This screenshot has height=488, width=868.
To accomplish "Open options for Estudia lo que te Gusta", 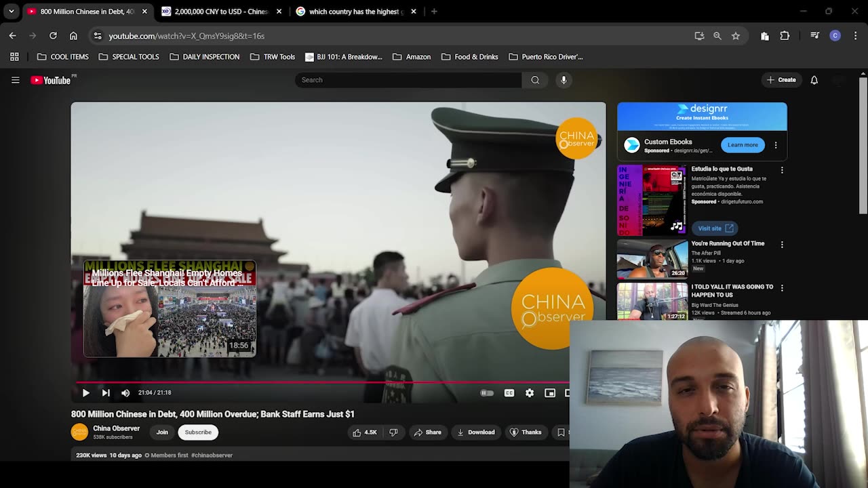I will 782,170.
